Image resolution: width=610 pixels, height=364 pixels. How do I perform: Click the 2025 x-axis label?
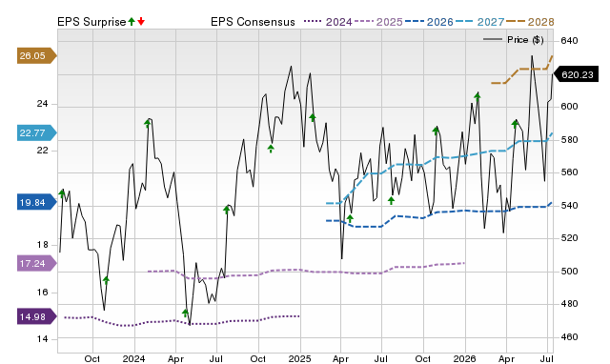pyautogui.click(x=299, y=358)
